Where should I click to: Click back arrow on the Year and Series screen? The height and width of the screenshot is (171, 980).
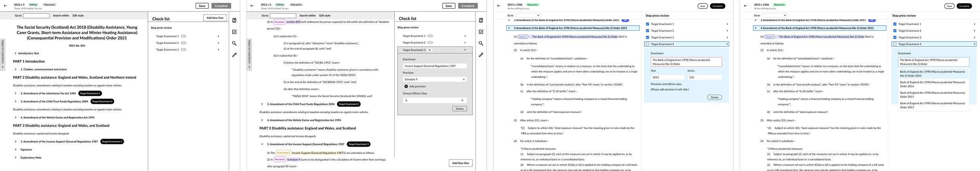(498, 6)
